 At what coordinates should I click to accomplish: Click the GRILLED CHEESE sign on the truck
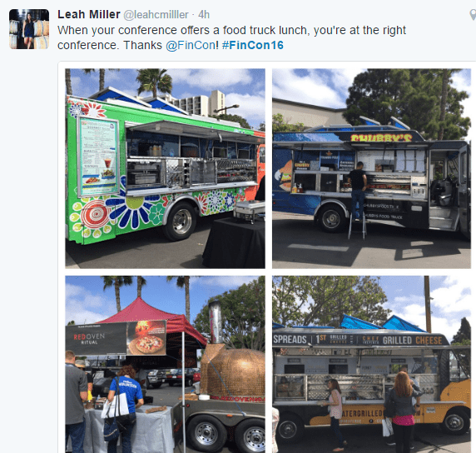click(x=412, y=341)
